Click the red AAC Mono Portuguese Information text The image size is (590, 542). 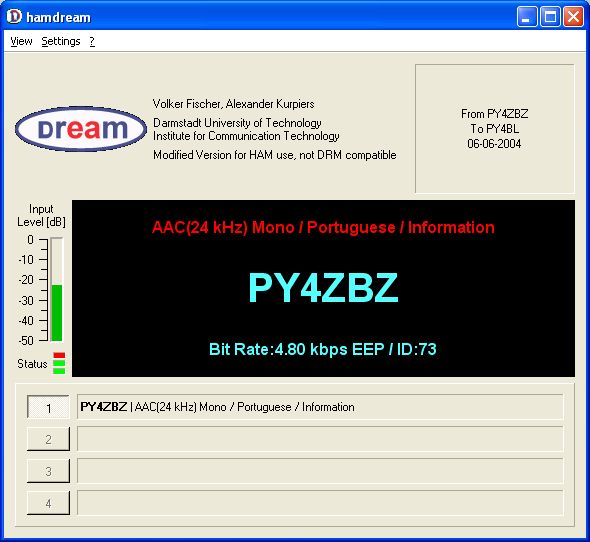[x=323, y=228]
